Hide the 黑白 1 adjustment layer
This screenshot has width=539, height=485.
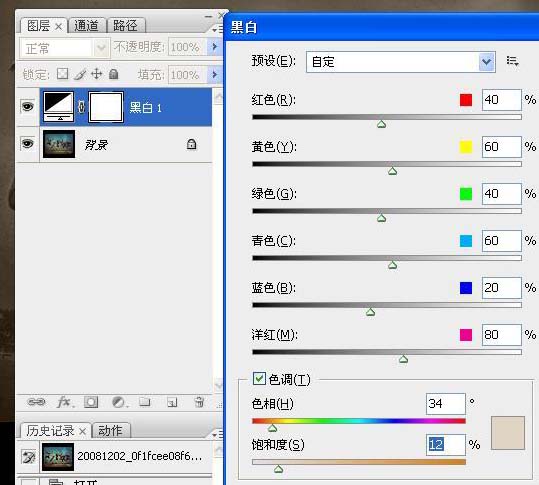(x=28, y=107)
